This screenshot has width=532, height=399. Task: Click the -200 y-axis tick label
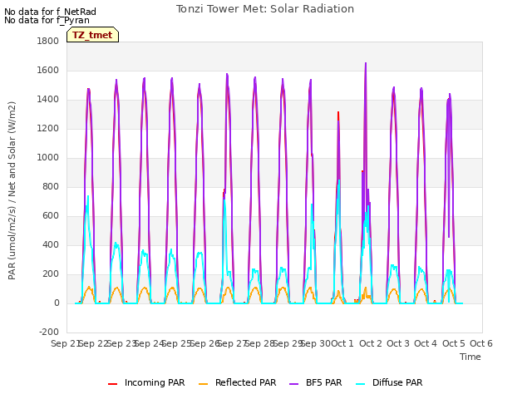point(49,332)
